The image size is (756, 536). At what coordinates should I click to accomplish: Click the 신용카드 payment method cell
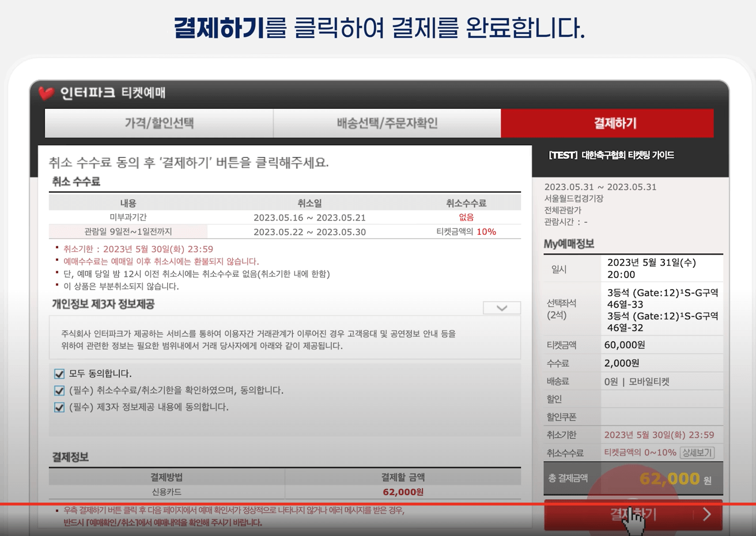pos(167,492)
